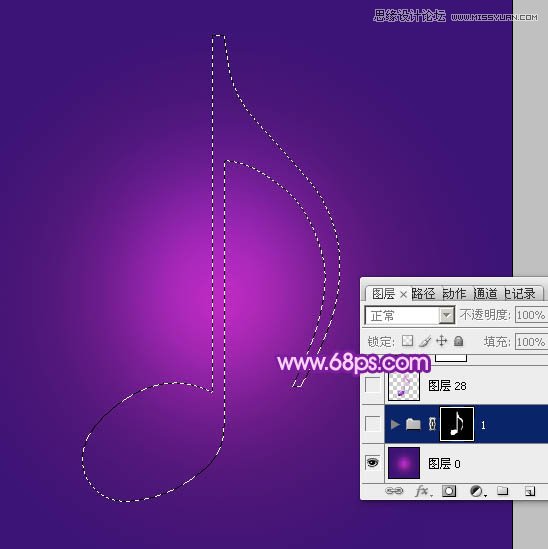Close the 图层 tab with its x

coord(403,295)
